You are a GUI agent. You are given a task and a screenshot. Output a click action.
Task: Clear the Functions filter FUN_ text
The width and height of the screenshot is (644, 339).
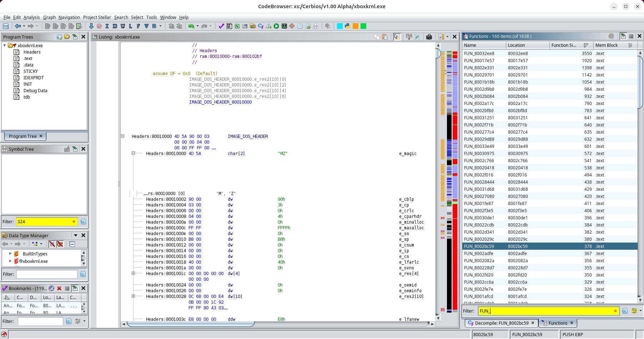coord(615,311)
